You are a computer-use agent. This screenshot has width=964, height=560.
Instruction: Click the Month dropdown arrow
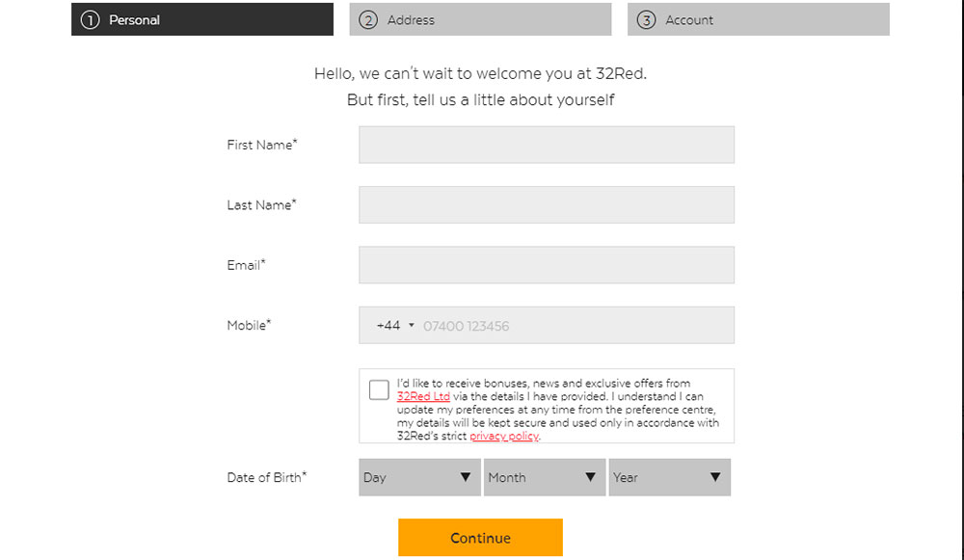[591, 477]
